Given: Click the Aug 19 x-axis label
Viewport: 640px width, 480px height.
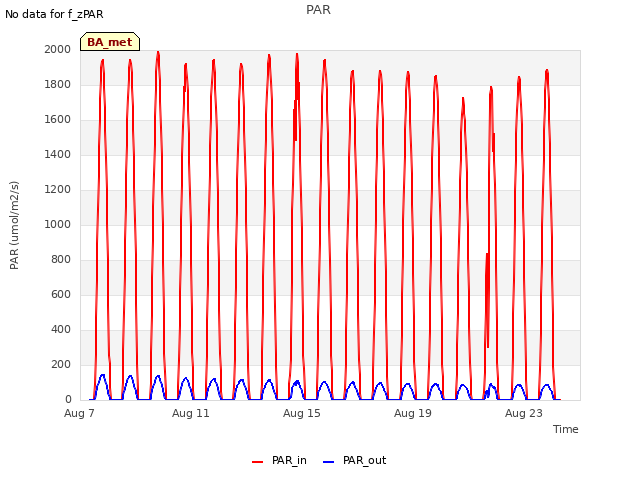Looking at the screenshot, I should pyautogui.click(x=413, y=413).
